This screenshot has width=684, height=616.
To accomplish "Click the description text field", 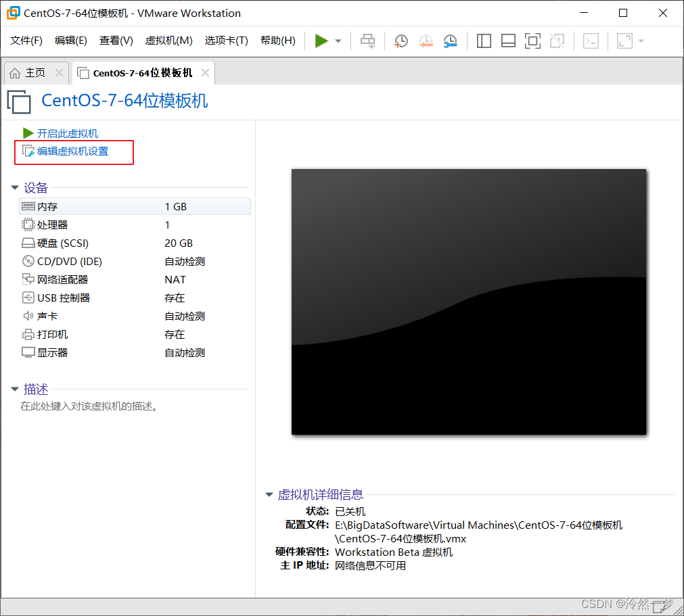I will click(89, 406).
